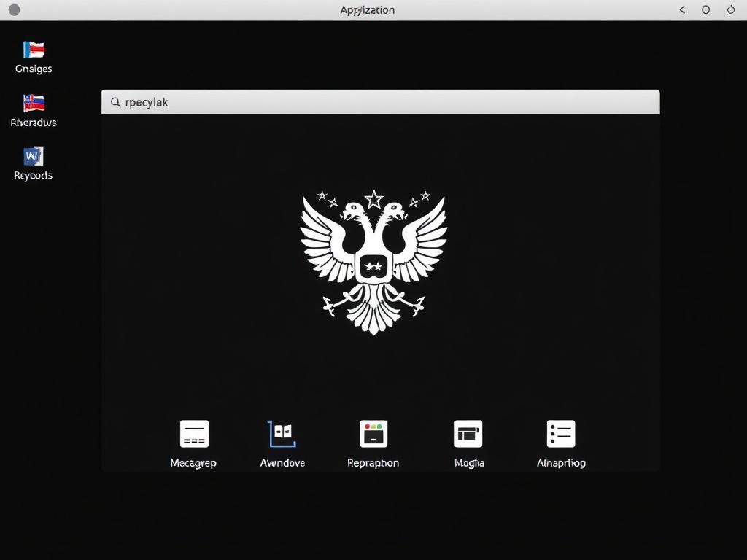Open the Mecagrep app icon
The height and width of the screenshot is (560, 747).
tap(194, 434)
